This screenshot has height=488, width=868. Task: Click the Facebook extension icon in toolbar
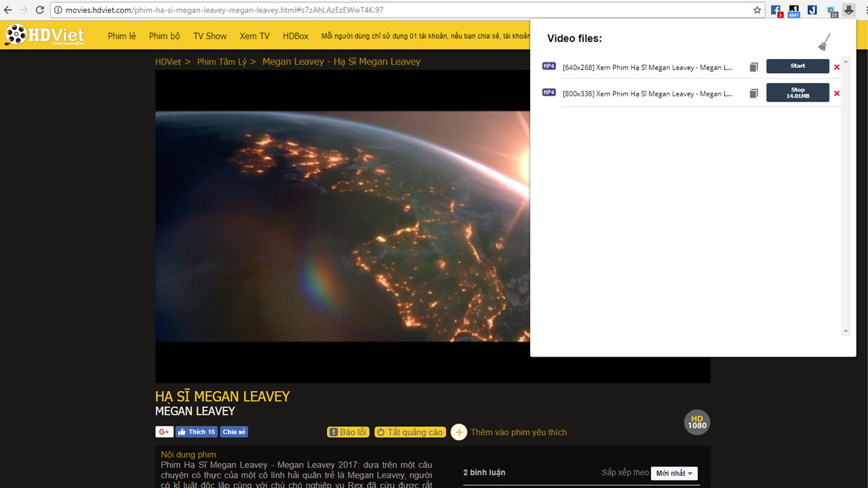point(776,10)
